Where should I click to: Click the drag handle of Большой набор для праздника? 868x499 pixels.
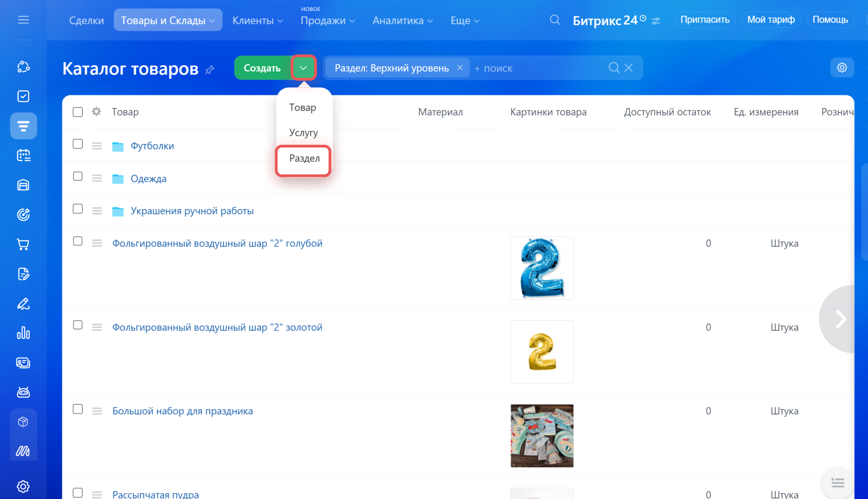97,411
